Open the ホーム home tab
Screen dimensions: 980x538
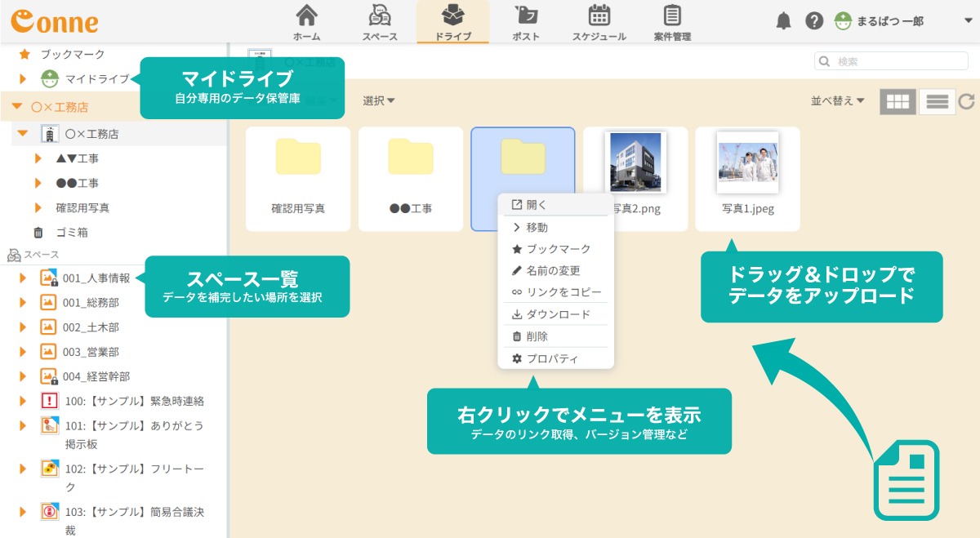(x=306, y=22)
